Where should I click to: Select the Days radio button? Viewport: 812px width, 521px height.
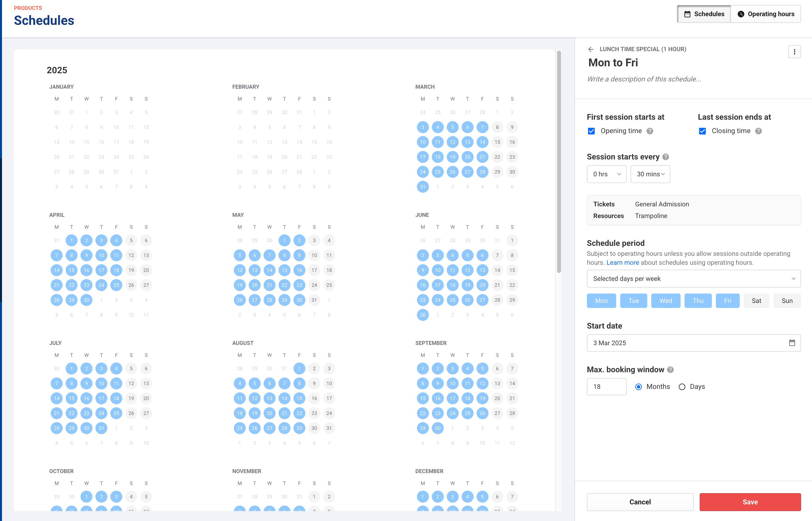pos(682,387)
